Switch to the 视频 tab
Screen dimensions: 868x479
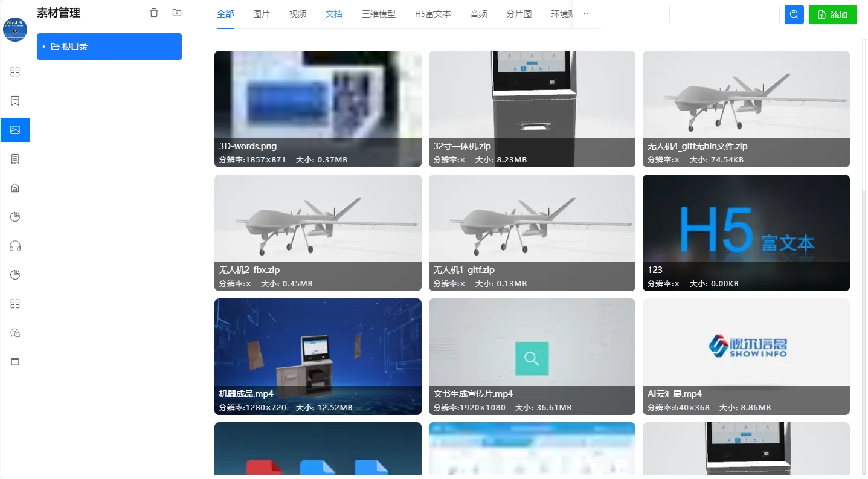(x=297, y=14)
